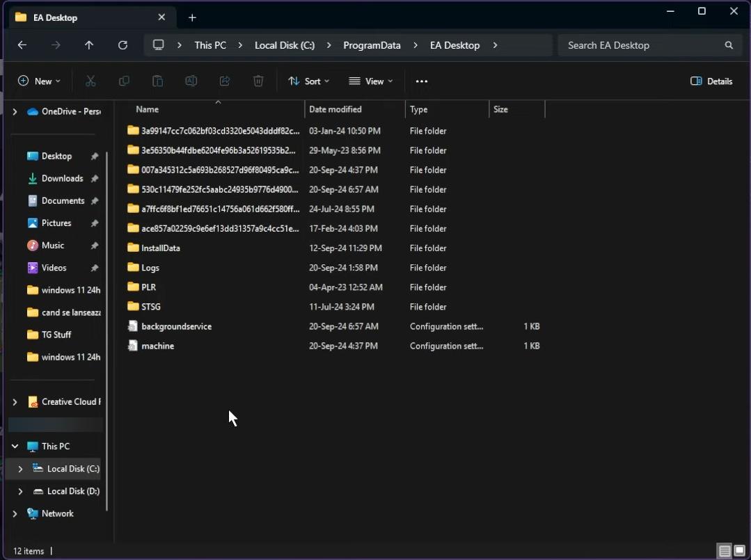
Task: Switch to large thumbnails view in status bar
Action: point(739,551)
